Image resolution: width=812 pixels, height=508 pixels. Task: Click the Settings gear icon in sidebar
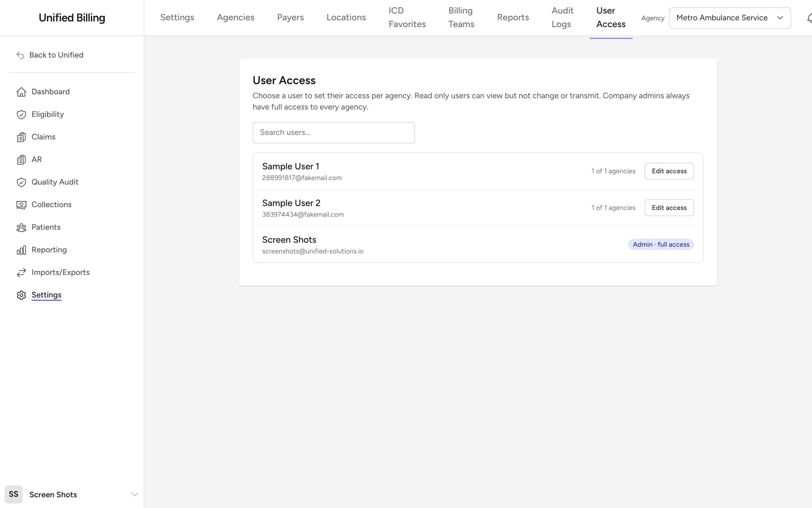coord(21,295)
